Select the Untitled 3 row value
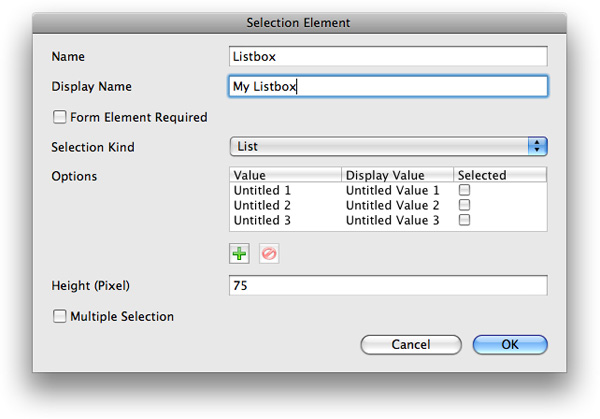This screenshot has height=419, width=600. click(262, 220)
